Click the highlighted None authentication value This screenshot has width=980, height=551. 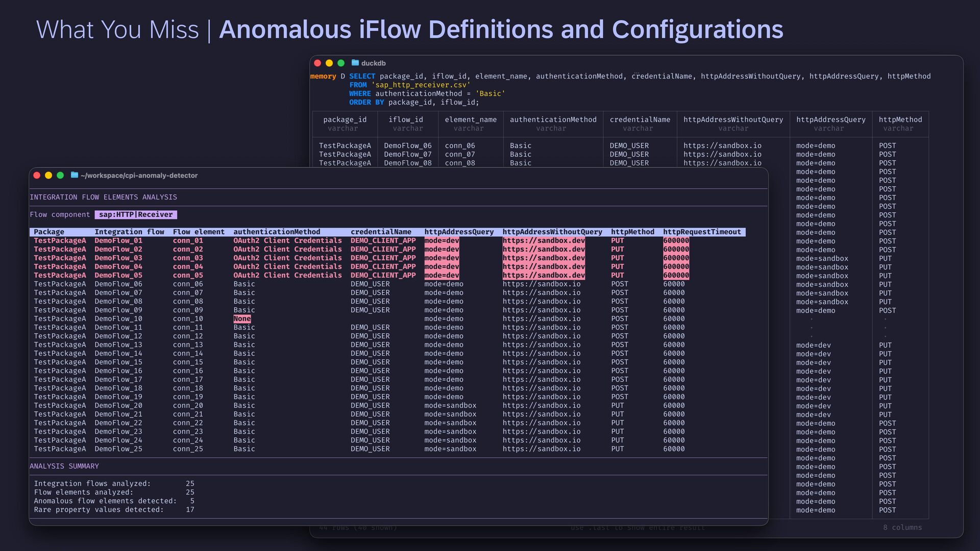[x=242, y=319]
